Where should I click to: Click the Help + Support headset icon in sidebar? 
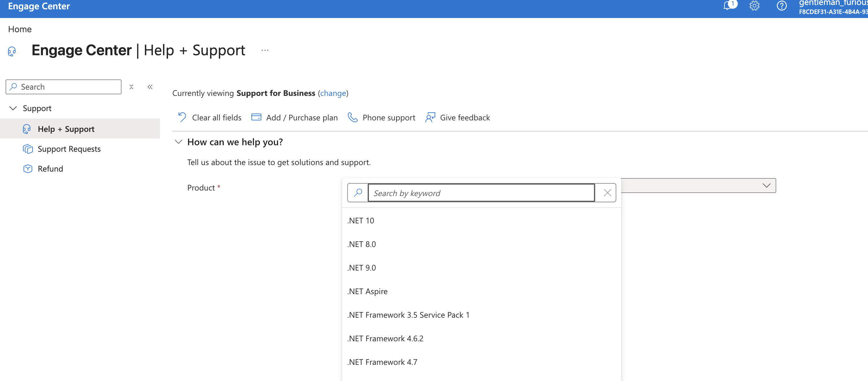point(27,129)
